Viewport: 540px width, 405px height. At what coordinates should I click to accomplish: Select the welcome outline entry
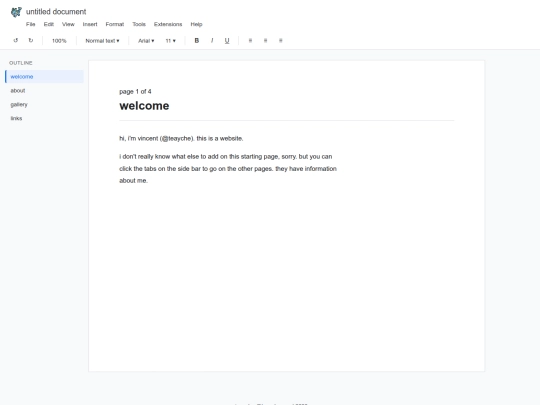pyautogui.click(x=44, y=76)
